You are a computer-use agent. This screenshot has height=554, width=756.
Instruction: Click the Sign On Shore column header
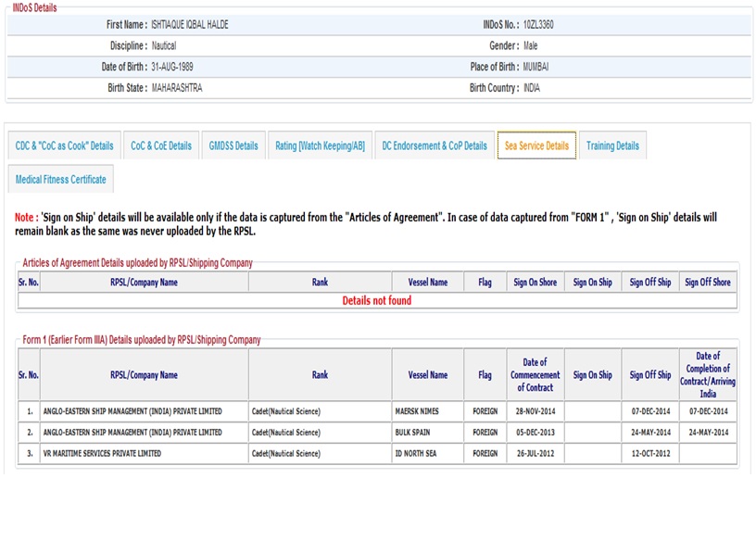click(535, 283)
